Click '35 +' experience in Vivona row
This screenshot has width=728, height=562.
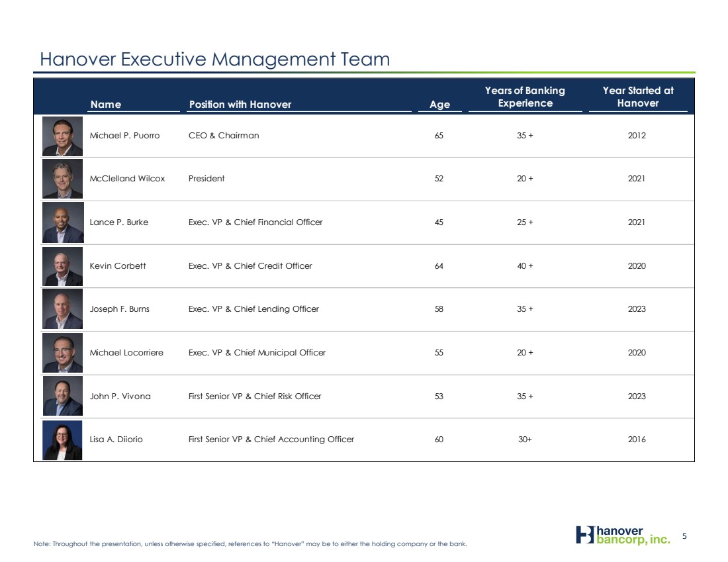[525, 397]
